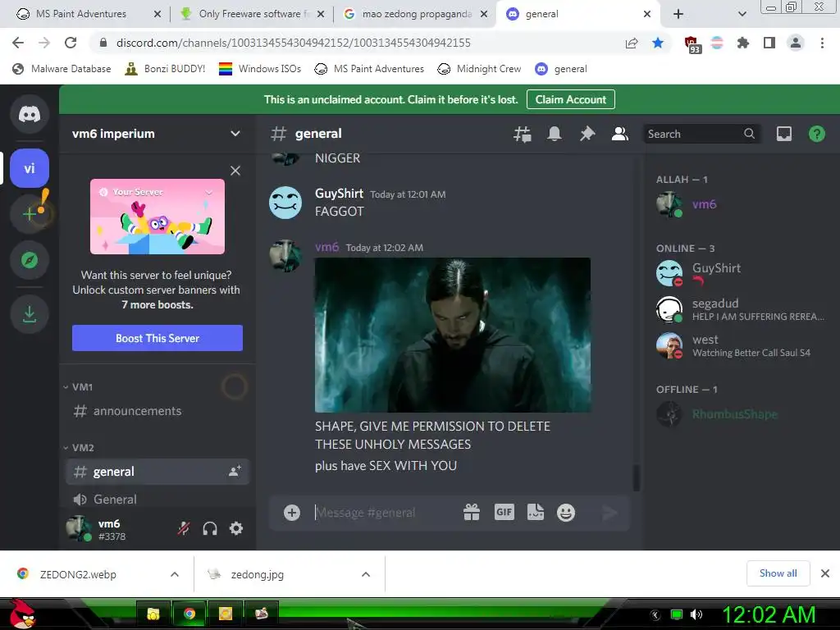Create invite icon on general channel
Screen dimensions: 840x630
tap(235, 472)
